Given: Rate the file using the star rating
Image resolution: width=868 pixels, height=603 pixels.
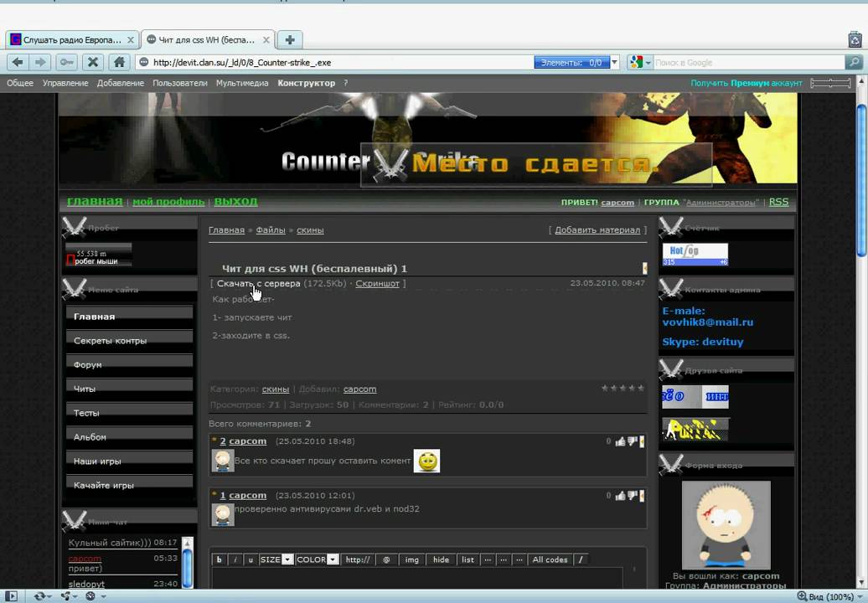Looking at the screenshot, I should [x=623, y=389].
